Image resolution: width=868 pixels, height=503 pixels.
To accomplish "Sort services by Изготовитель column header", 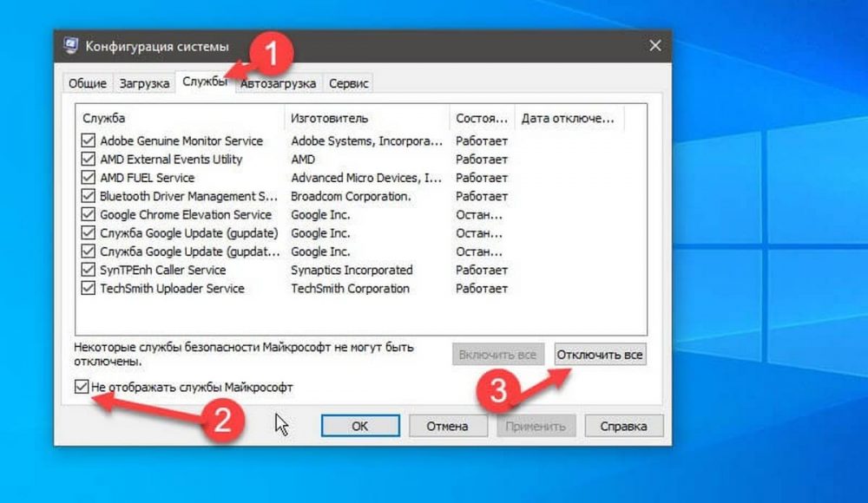I will (365, 118).
